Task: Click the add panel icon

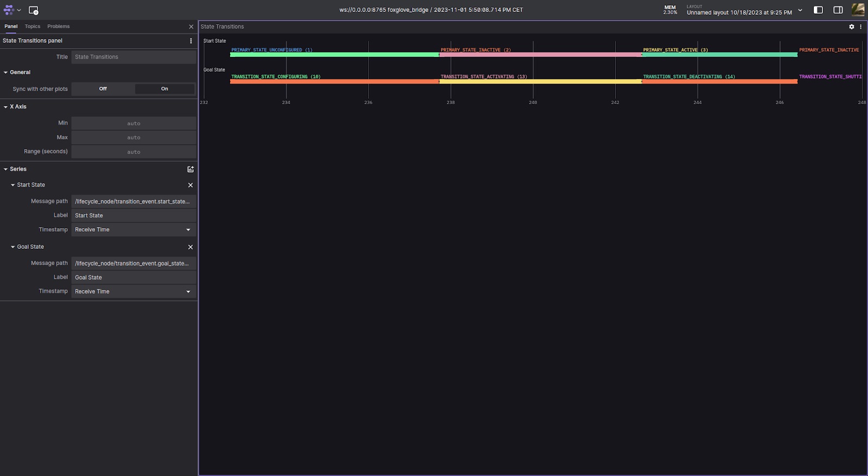Action: click(x=33, y=10)
